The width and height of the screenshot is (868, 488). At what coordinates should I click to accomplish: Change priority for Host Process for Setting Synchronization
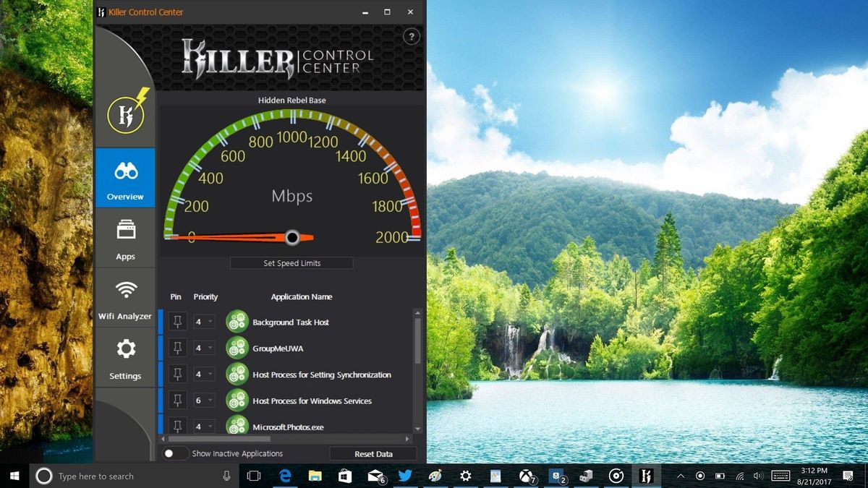pos(204,374)
